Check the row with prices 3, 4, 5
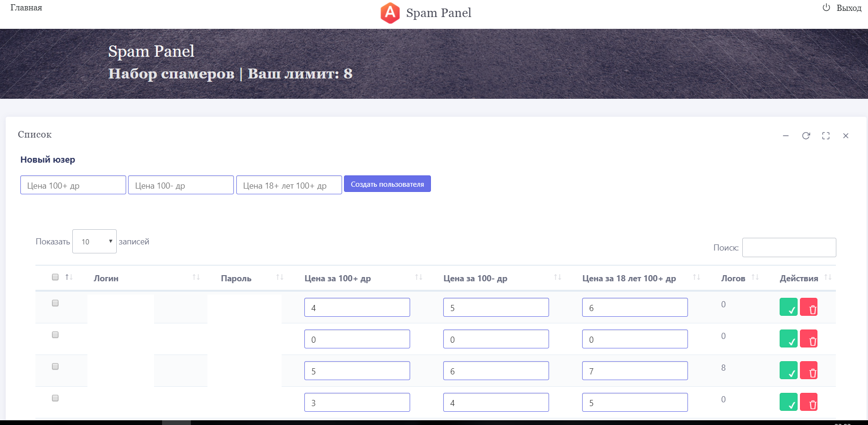The width and height of the screenshot is (868, 425). (x=55, y=398)
